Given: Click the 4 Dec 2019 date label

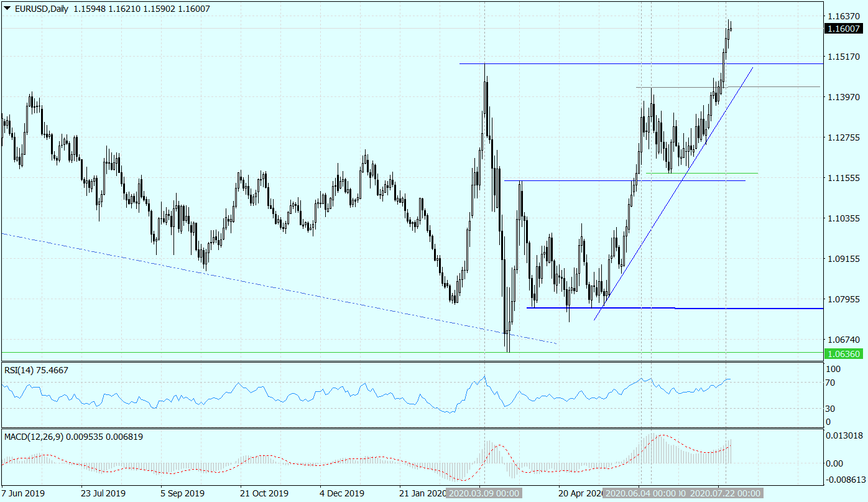Looking at the screenshot, I should tap(341, 493).
